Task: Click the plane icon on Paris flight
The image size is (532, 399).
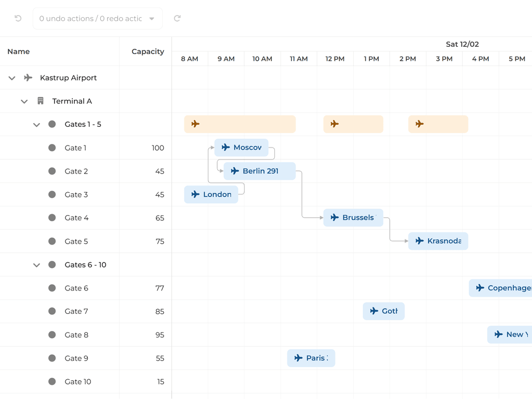Action: point(298,358)
